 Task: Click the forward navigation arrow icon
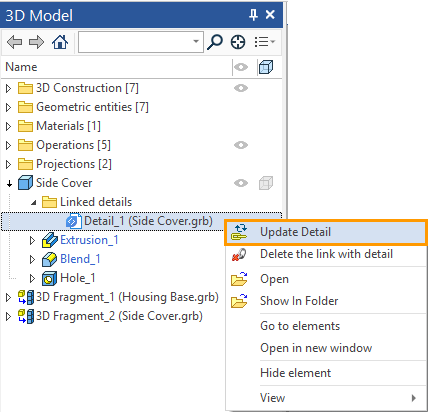(x=36, y=42)
